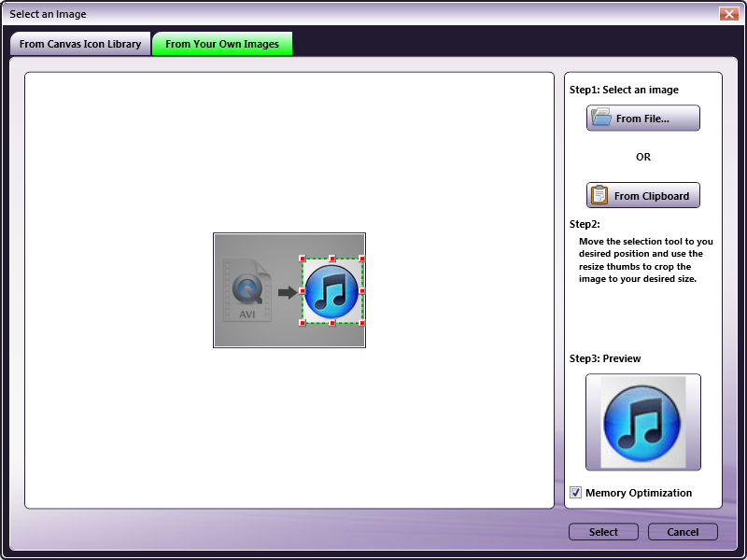Click the bottom-right red resize handle
This screenshot has width=747, height=560.
pyautogui.click(x=362, y=323)
